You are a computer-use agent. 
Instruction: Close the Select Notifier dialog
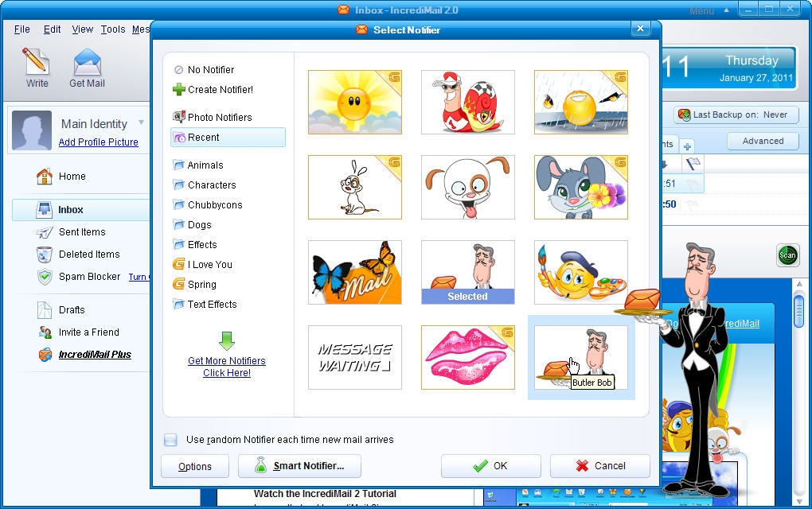click(641, 29)
